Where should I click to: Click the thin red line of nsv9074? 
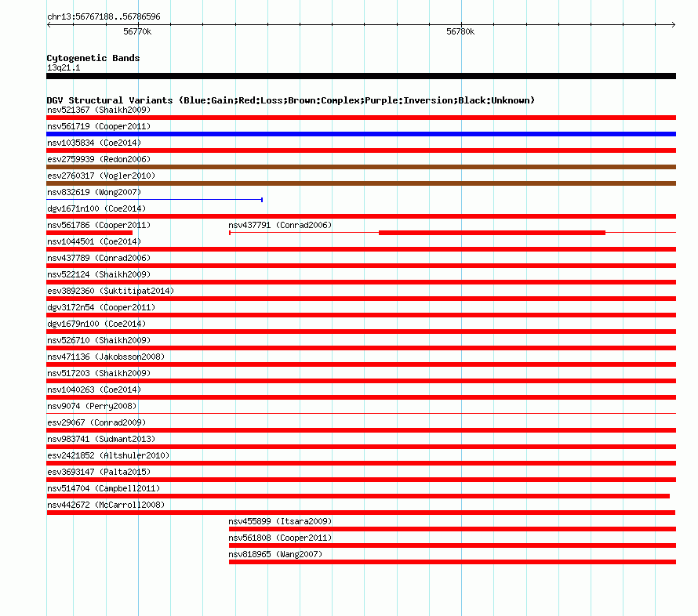click(361, 413)
